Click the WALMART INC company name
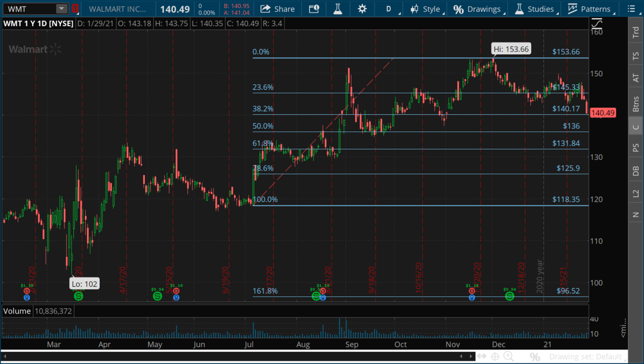This screenshot has width=644, height=364. [x=118, y=9]
